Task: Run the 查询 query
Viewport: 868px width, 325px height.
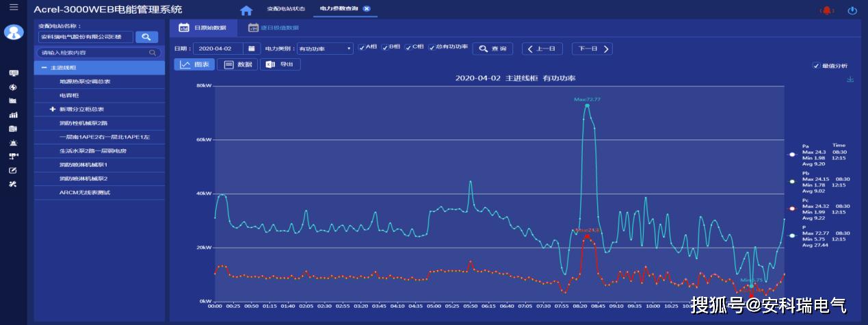Action: [x=492, y=49]
